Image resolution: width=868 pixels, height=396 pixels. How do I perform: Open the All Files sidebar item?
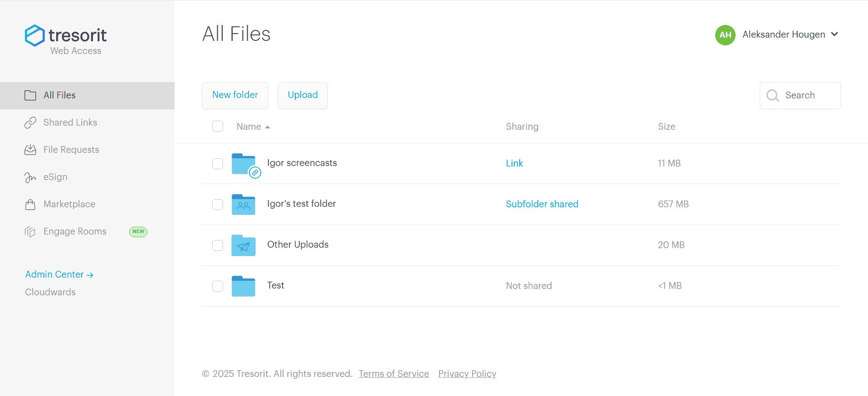click(87, 96)
